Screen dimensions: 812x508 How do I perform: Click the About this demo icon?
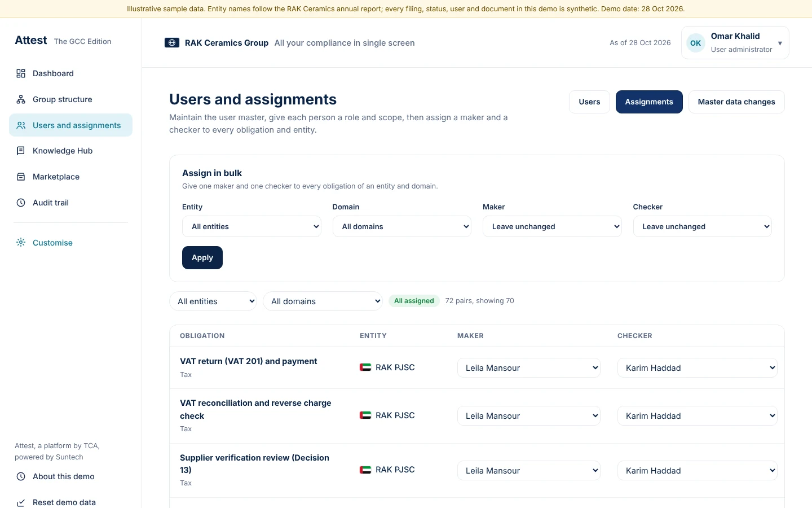pos(21,476)
